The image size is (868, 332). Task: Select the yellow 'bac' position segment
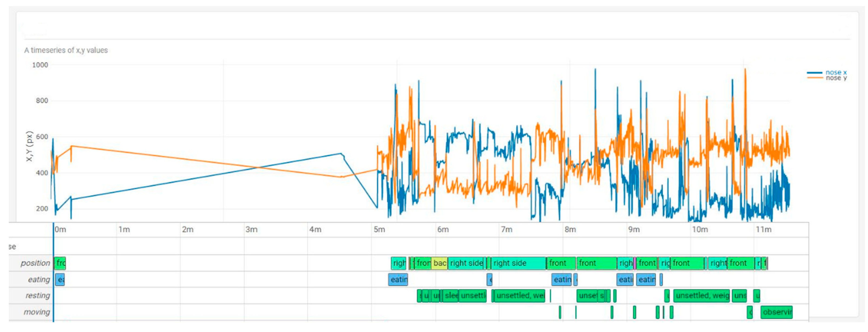click(x=439, y=263)
